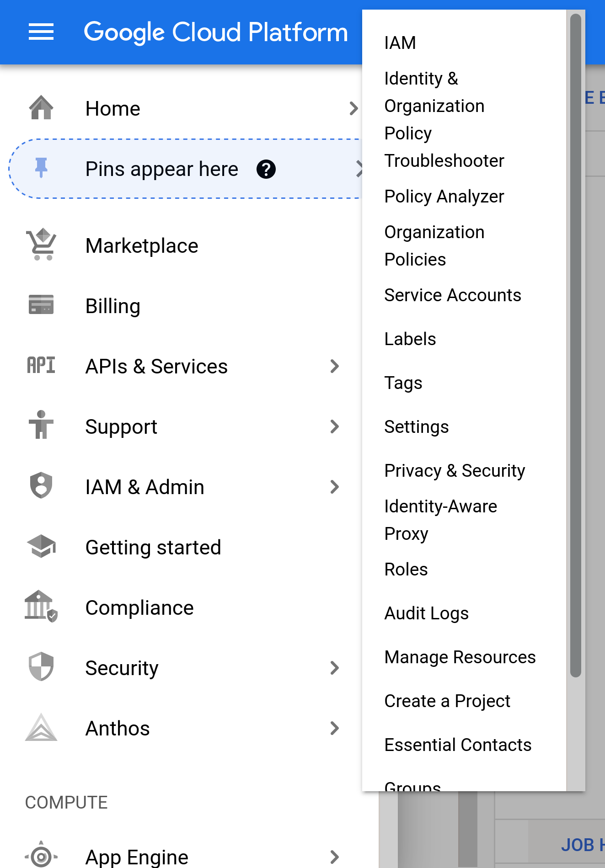Select the Marketplace cart icon
605x868 pixels.
[41, 245]
